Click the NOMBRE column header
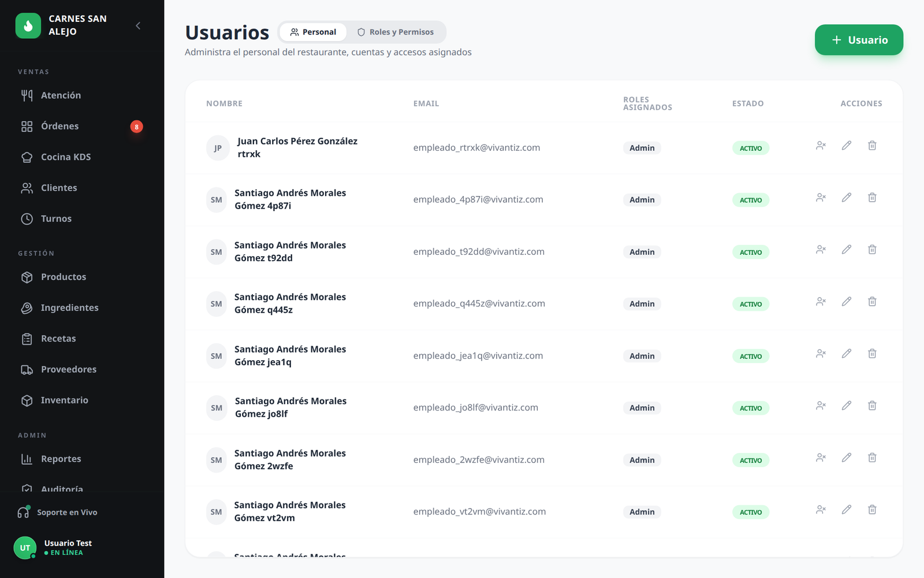This screenshot has height=578, width=924. click(x=224, y=103)
